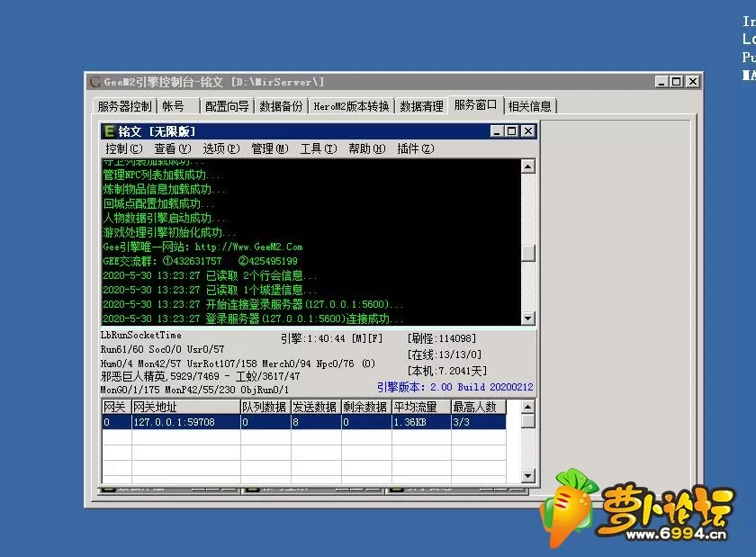Image resolution: width=756 pixels, height=557 pixels.
Task: Click the 登录服务器连接成功 log line
Action: click(253, 319)
